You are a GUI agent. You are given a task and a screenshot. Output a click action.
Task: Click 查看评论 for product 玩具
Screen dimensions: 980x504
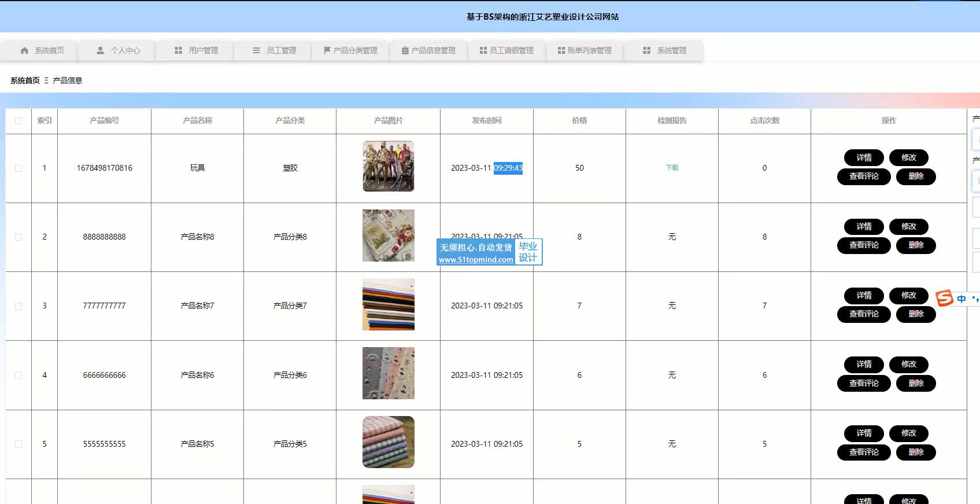click(864, 176)
